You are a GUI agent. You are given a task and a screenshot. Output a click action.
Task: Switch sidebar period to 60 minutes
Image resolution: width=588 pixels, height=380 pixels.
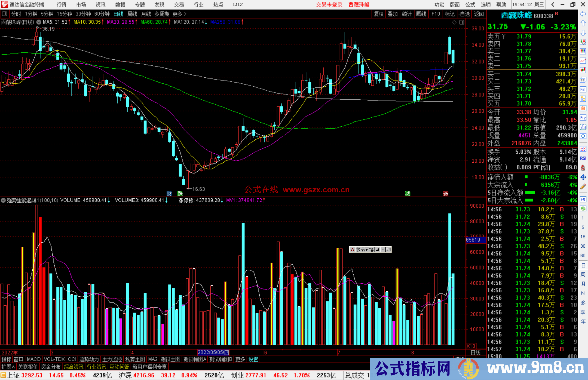tap(583, 256)
